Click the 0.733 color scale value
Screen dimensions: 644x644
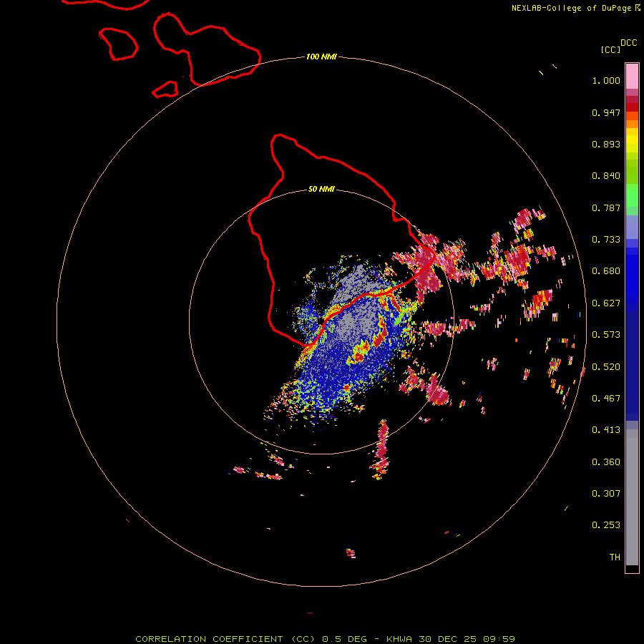click(x=606, y=240)
